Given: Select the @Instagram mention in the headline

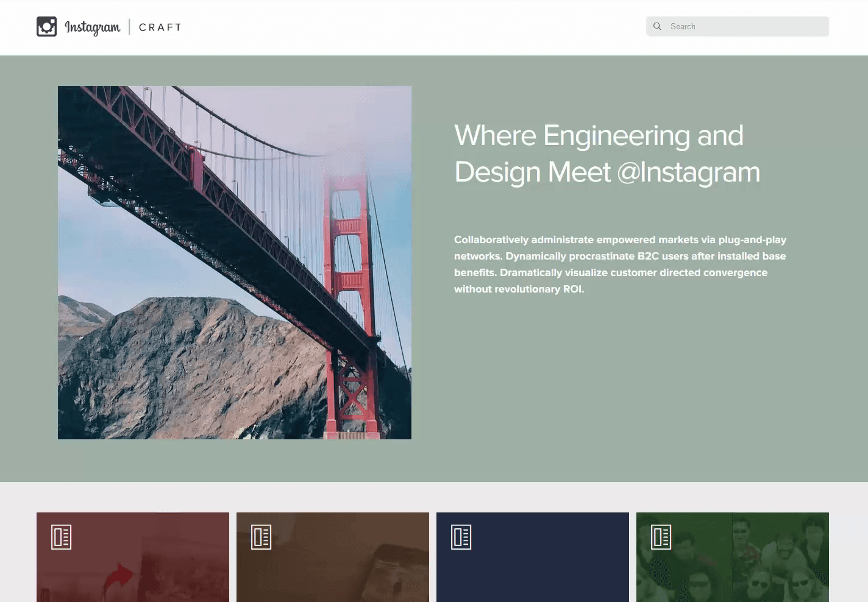Looking at the screenshot, I should point(688,172).
